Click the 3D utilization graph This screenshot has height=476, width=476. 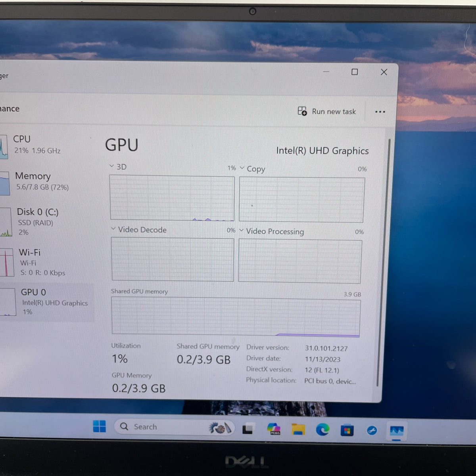point(172,198)
